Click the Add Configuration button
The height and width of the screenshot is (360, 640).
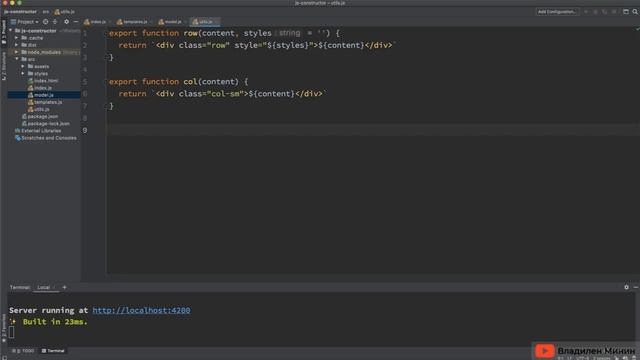(x=557, y=12)
